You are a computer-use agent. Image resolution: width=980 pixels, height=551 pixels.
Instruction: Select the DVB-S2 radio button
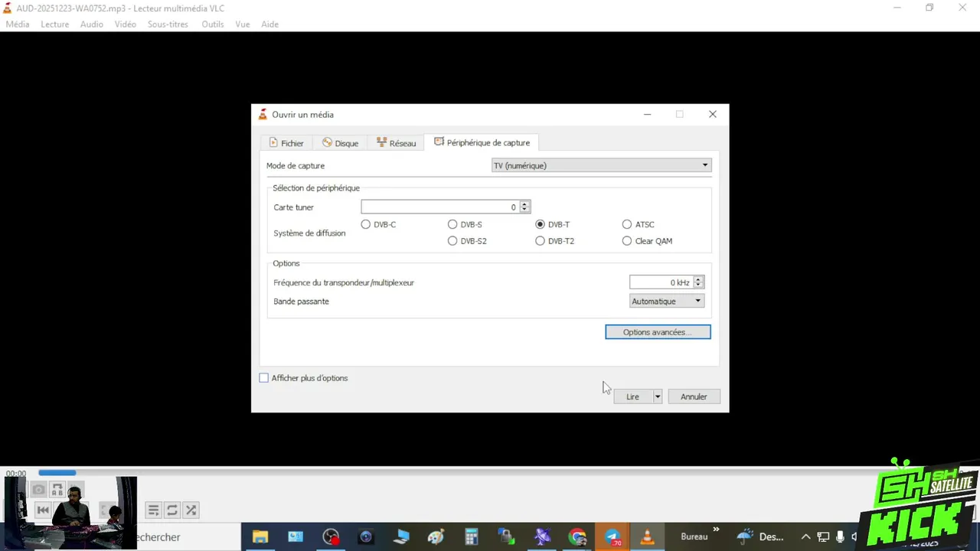pos(452,241)
